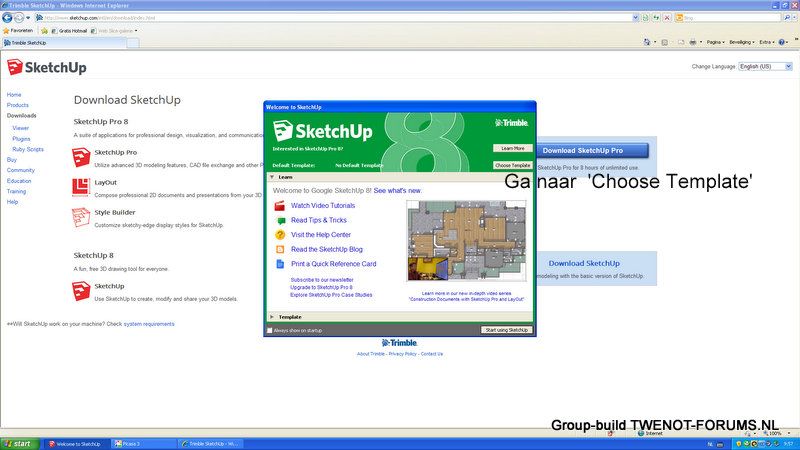Open the address bar history dropdown arrow

(635, 18)
